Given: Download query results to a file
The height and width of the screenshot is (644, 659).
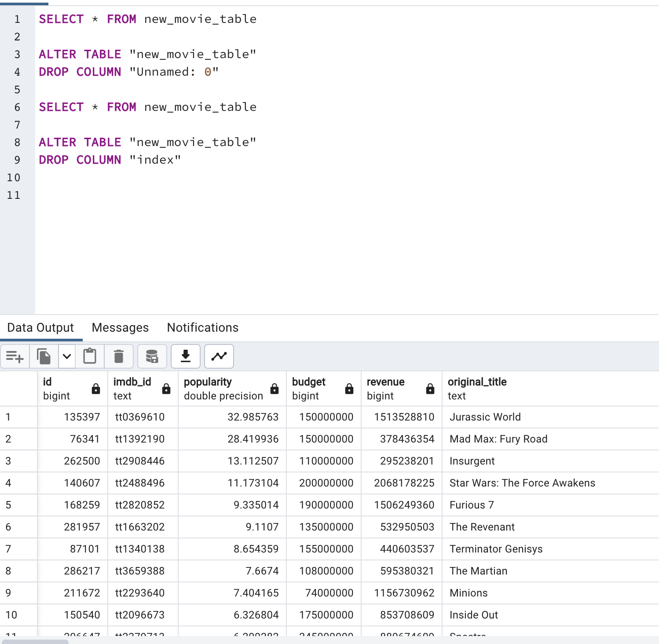Looking at the screenshot, I should pos(185,356).
